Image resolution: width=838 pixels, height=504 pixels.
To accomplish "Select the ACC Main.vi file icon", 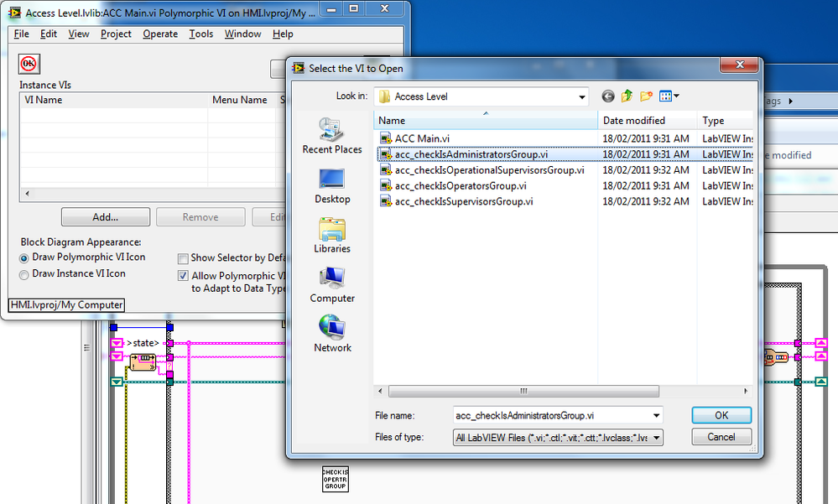I will pyautogui.click(x=386, y=138).
